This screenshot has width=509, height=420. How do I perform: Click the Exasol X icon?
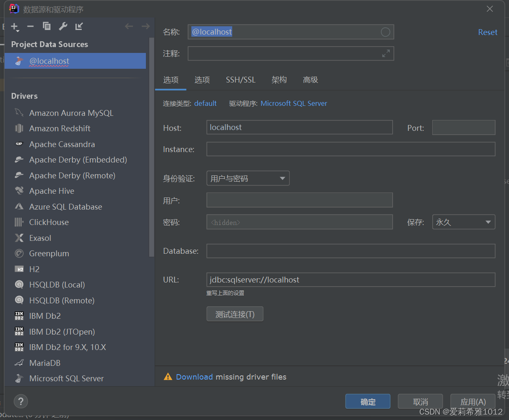point(19,238)
